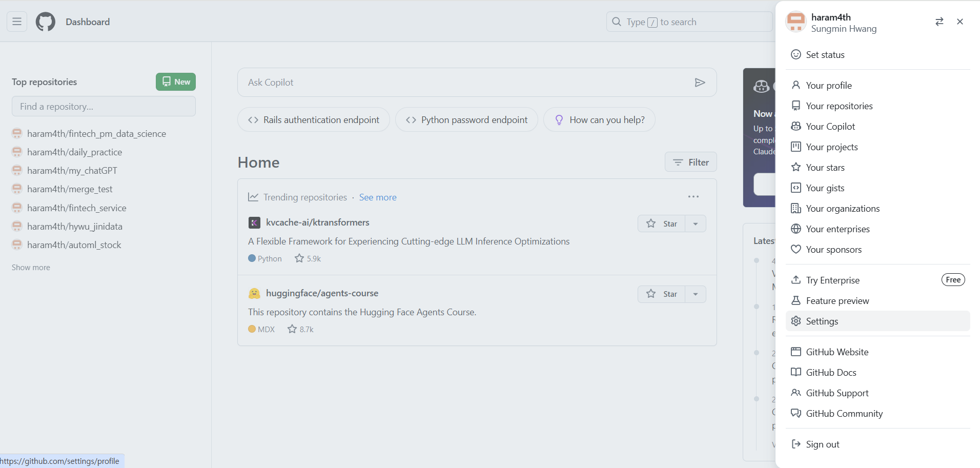
Task: Click the star icon for huggingface/agents-course
Action: 651,294
